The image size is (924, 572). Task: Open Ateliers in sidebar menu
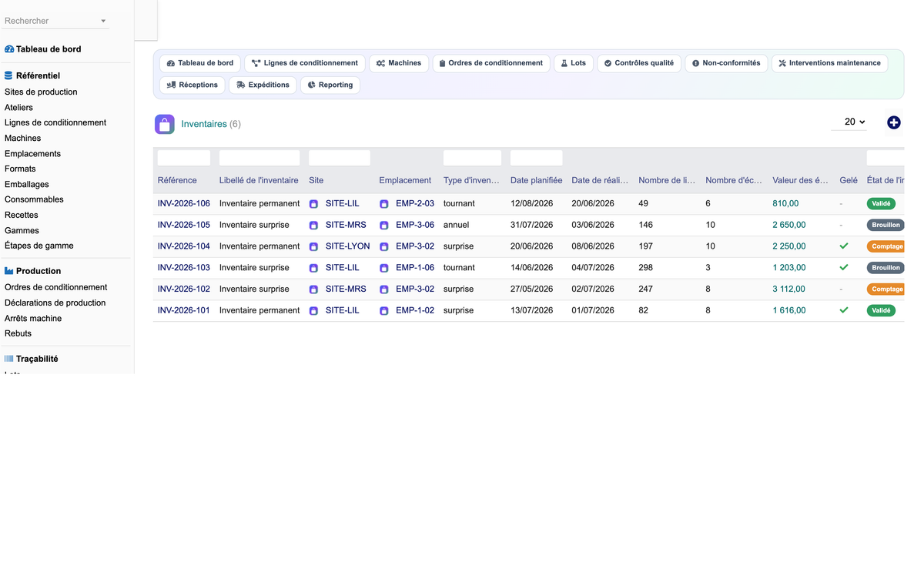coord(18,107)
